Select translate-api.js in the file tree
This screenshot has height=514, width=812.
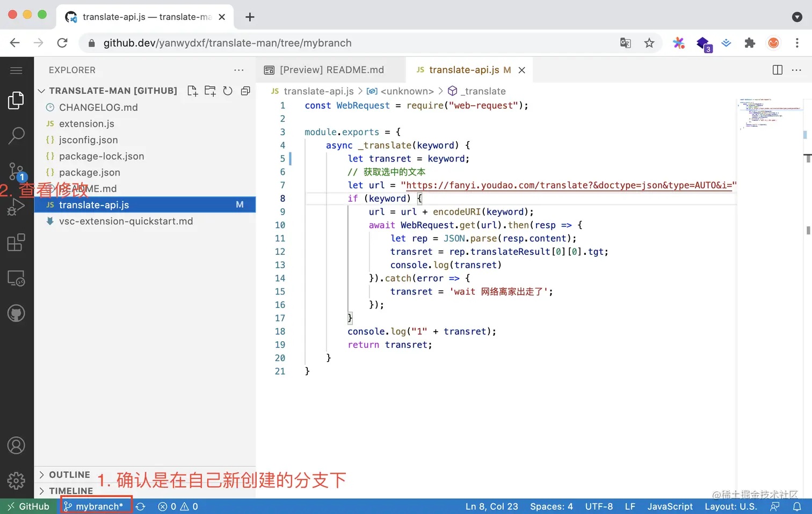pos(145,205)
